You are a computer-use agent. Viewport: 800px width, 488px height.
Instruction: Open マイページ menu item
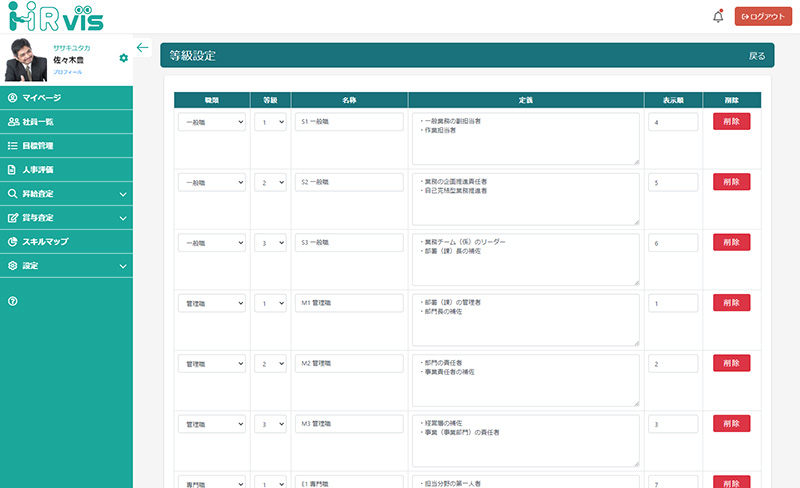click(66, 97)
